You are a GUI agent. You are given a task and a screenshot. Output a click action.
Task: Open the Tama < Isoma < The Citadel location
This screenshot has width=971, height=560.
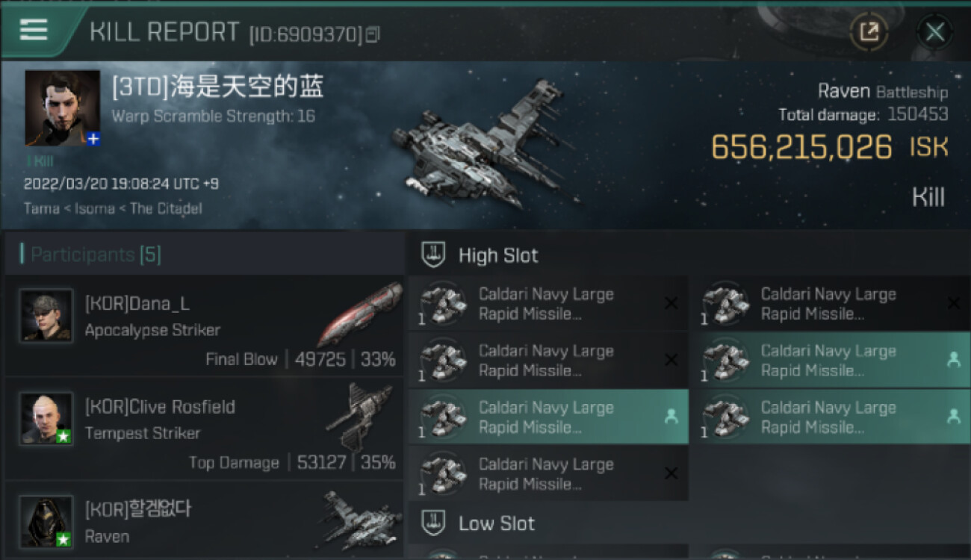click(113, 208)
